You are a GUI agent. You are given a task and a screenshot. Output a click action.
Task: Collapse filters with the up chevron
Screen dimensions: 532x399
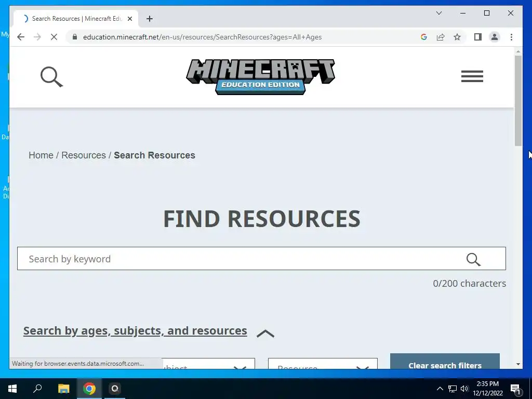[x=265, y=334]
